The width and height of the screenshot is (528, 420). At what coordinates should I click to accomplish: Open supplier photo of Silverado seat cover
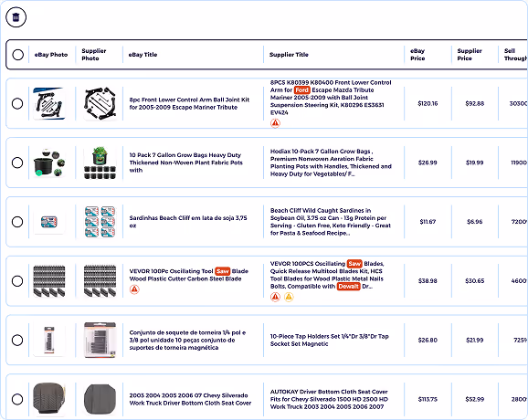point(100,399)
